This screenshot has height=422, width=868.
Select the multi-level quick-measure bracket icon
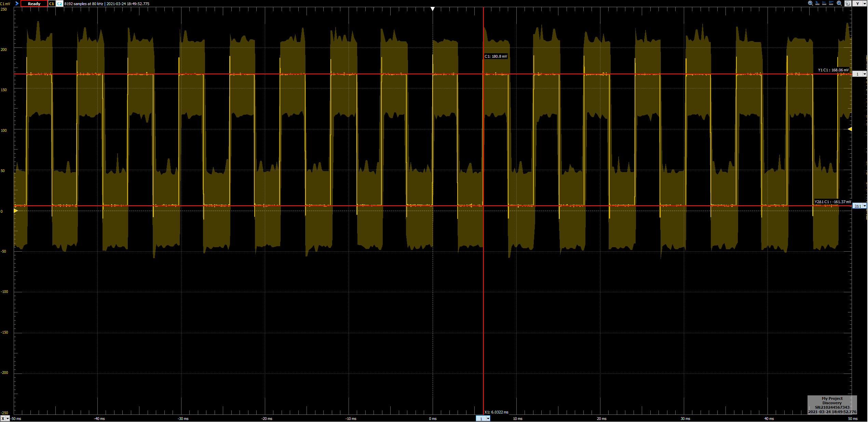tap(831, 3)
